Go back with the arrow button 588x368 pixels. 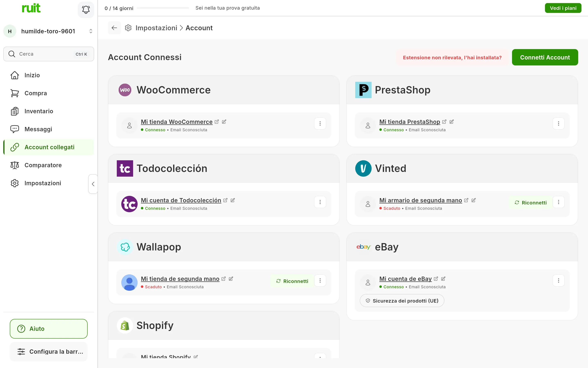click(114, 28)
